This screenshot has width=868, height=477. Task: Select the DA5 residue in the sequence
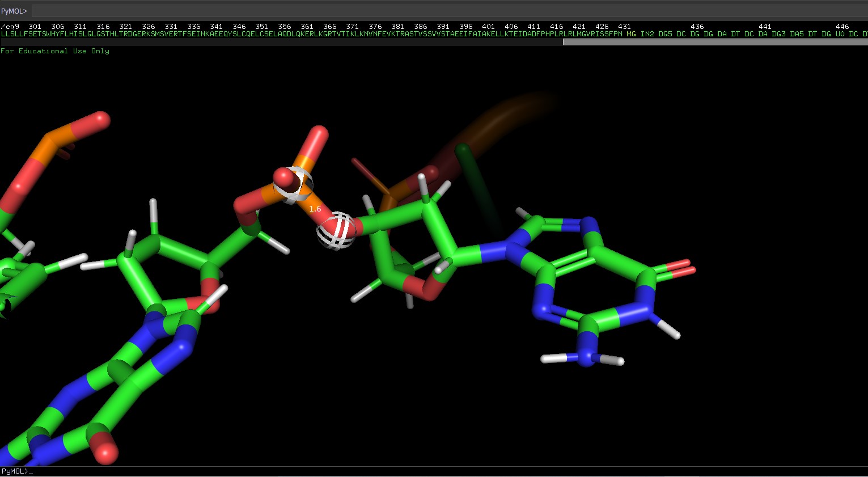coord(797,34)
